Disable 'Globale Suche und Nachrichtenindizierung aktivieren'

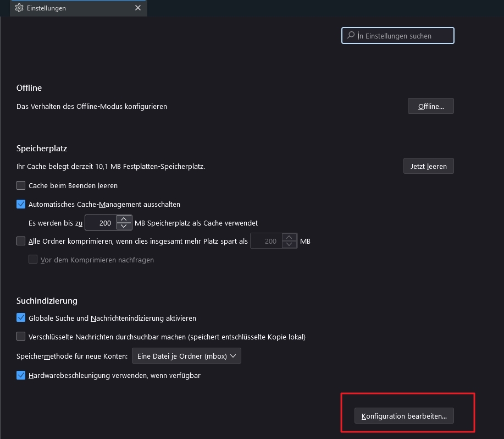click(x=21, y=318)
